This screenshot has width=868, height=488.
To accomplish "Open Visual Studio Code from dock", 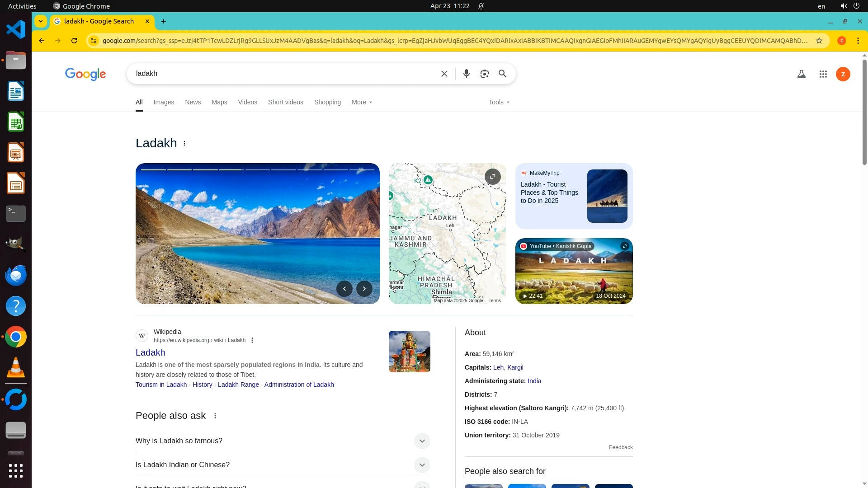I will click(x=16, y=30).
